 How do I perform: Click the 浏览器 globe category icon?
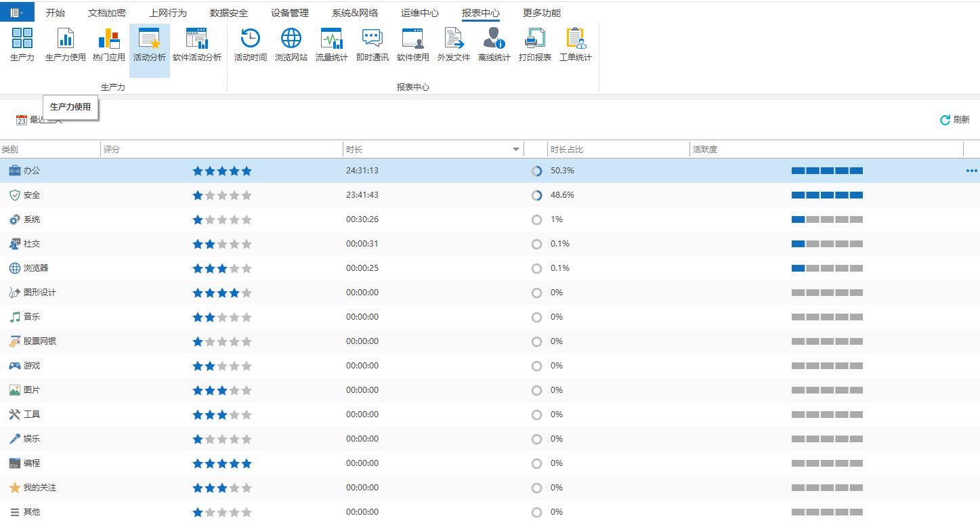[x=15, y=268]
